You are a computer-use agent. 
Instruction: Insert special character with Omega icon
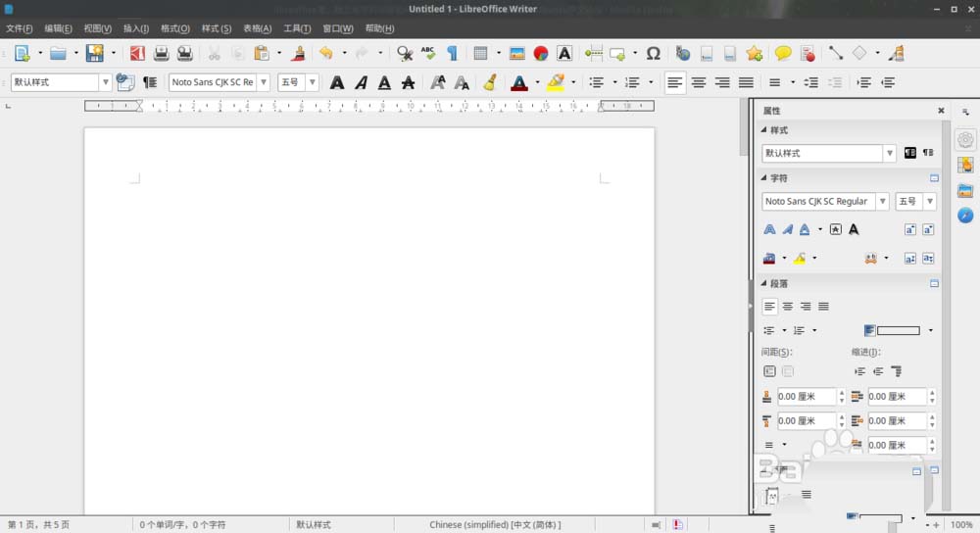pyautogui.click(x=654, y=53)
